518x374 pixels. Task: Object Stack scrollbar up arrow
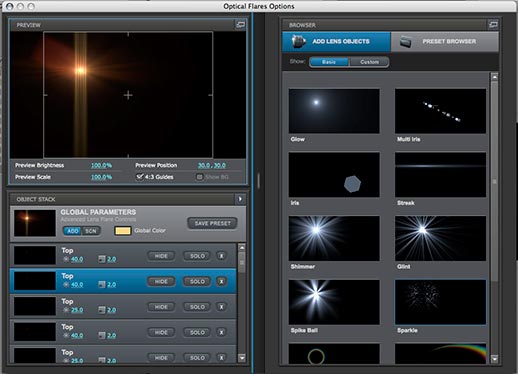[242, 248]
